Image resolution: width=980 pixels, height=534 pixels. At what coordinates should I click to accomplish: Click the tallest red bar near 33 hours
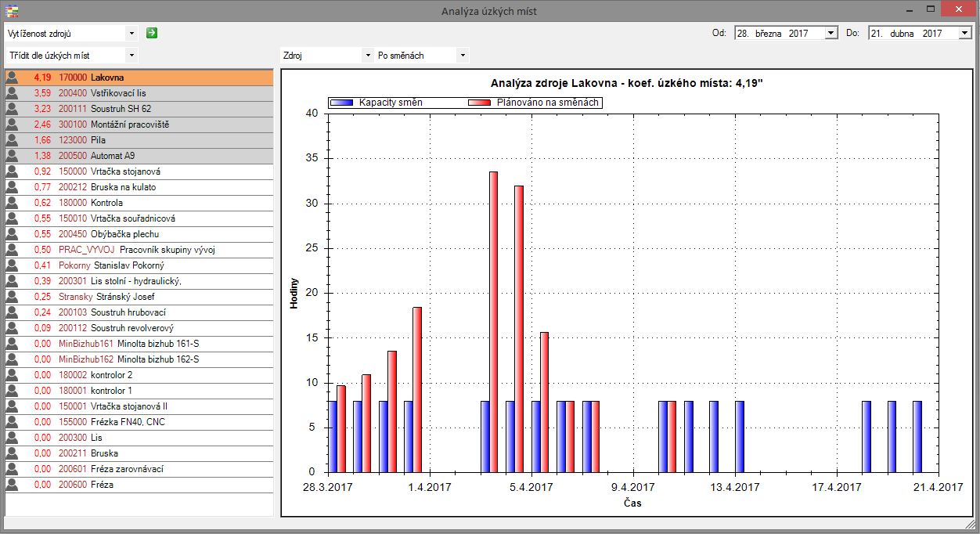[x=493, y=322]
